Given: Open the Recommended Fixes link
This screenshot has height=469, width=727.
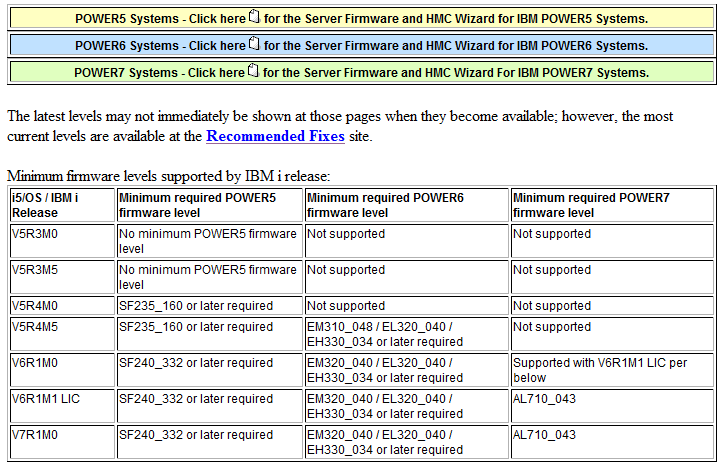Looking at the screenshot, I should coord(275,136).
